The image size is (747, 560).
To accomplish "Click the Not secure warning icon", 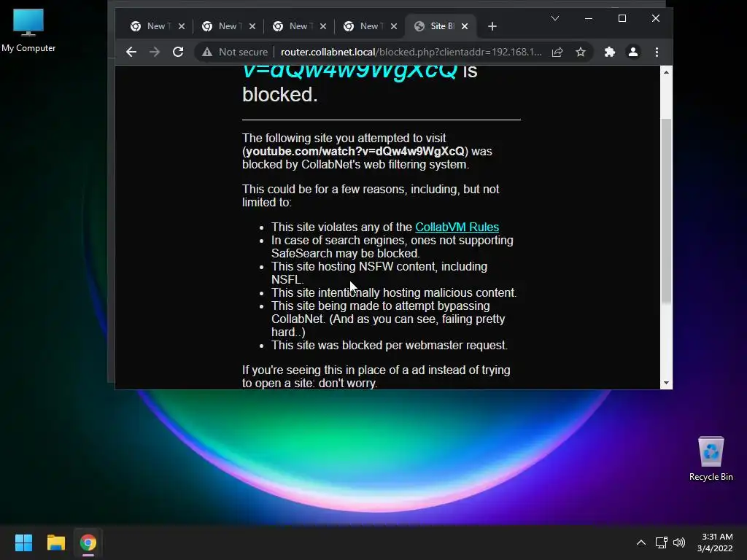I will click(x=206, y=52).
